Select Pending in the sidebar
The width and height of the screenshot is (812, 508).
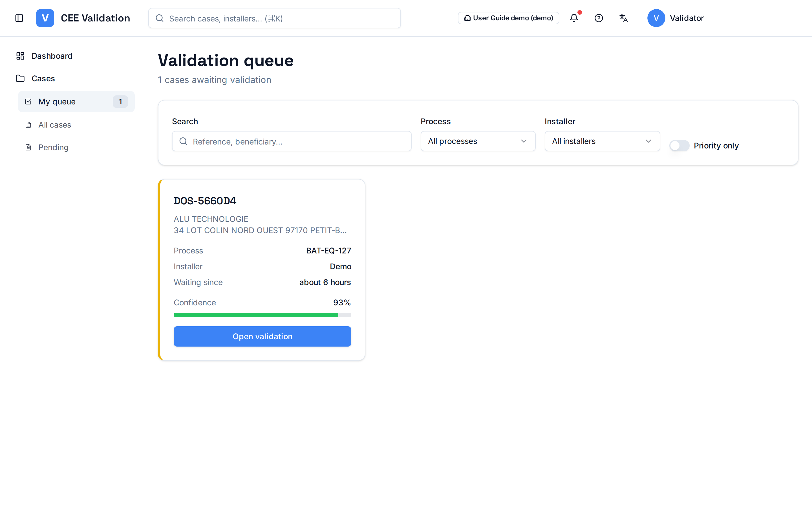(76, 147)
